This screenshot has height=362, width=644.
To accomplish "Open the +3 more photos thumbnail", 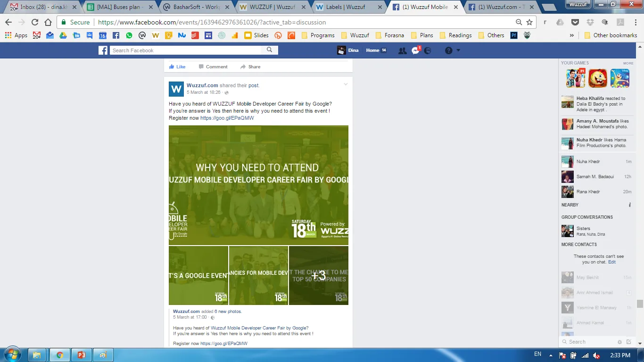I will click(319, 275).
